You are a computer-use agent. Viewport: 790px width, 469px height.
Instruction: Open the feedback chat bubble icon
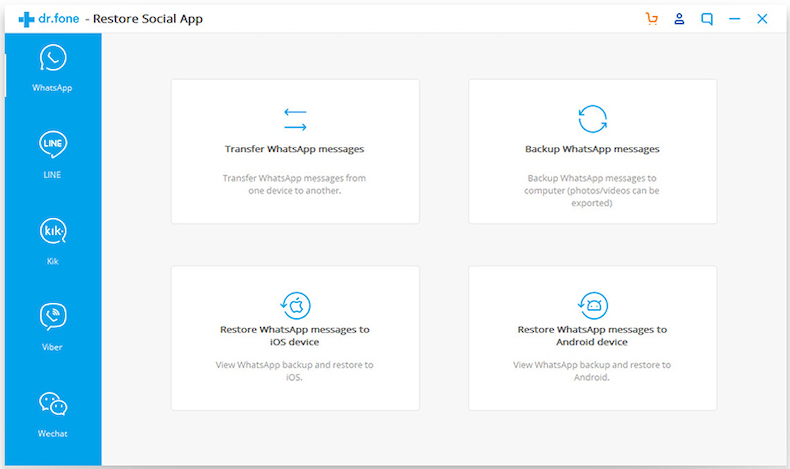point(707,19)
